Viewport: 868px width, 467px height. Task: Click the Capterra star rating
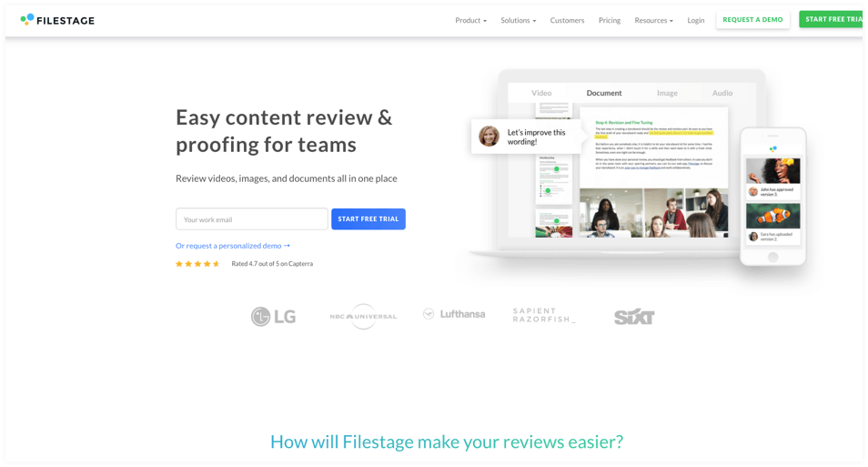[x=197, y=264]
